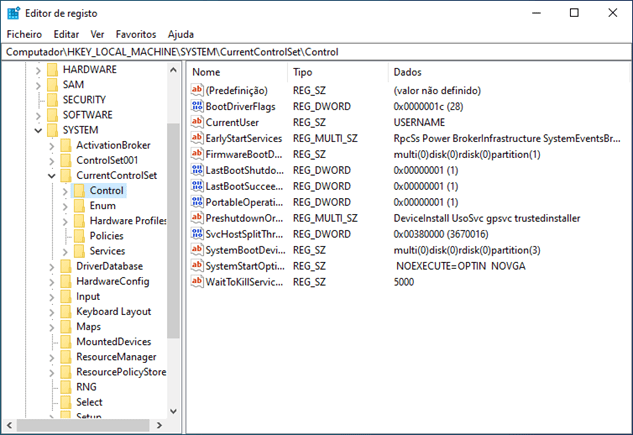Collapse the CurrentControlSet key
Screen dimensions: 633x435
click(52, 176)
